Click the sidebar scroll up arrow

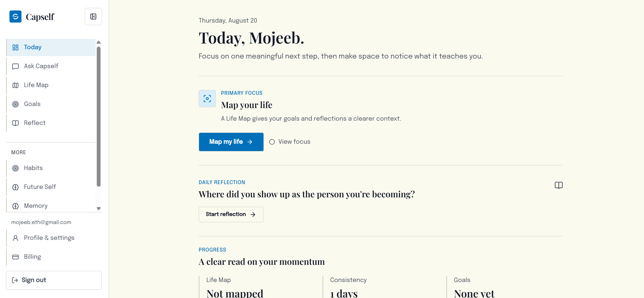[x=98, y=42]
